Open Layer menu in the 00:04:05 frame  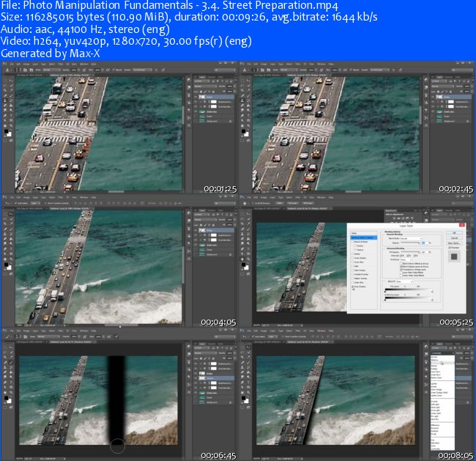pos(35,198)
